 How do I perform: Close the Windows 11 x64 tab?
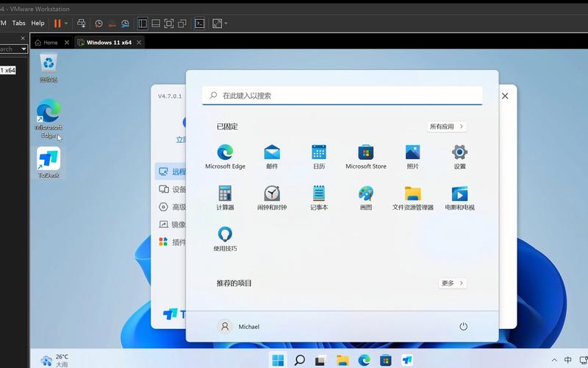[x=139, y=43]
